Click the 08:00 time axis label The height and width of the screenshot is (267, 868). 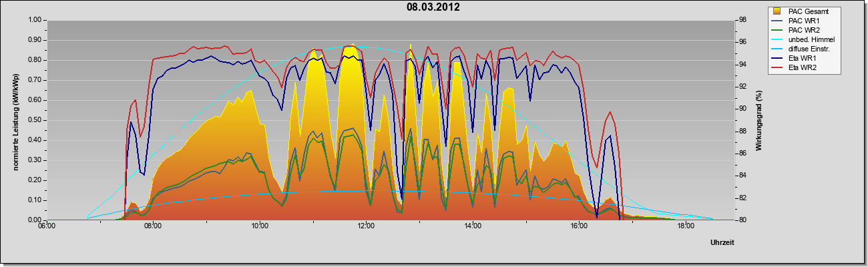pyautogui.click(x=153, y=227)
